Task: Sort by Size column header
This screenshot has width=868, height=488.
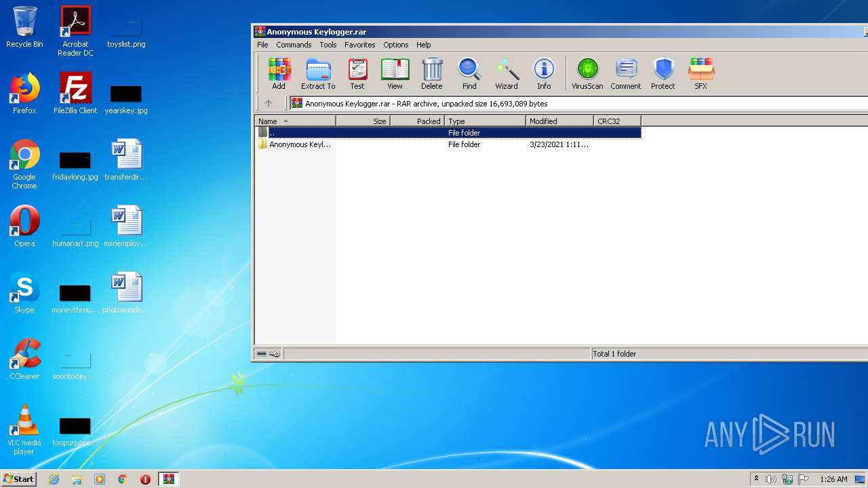Action: click(363, 121)
